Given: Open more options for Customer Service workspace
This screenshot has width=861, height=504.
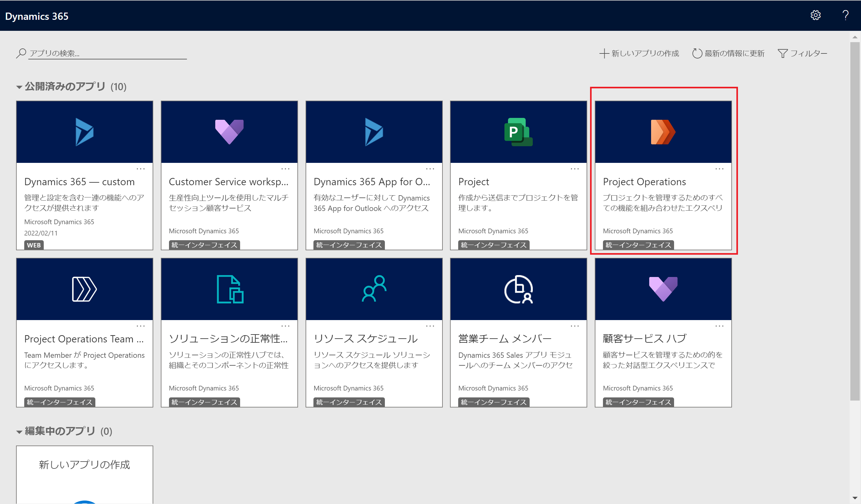Looking at the screenshot, I should 285,169.
